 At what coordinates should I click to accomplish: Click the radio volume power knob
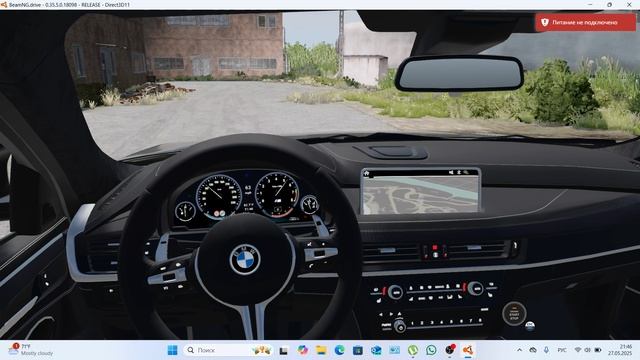pos(400,327)
